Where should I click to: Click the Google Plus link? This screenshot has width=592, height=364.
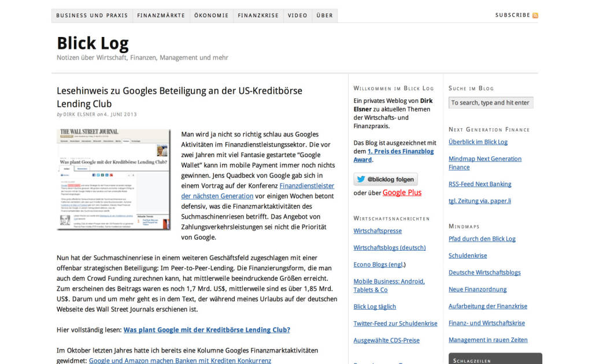[x=402, y=193]
